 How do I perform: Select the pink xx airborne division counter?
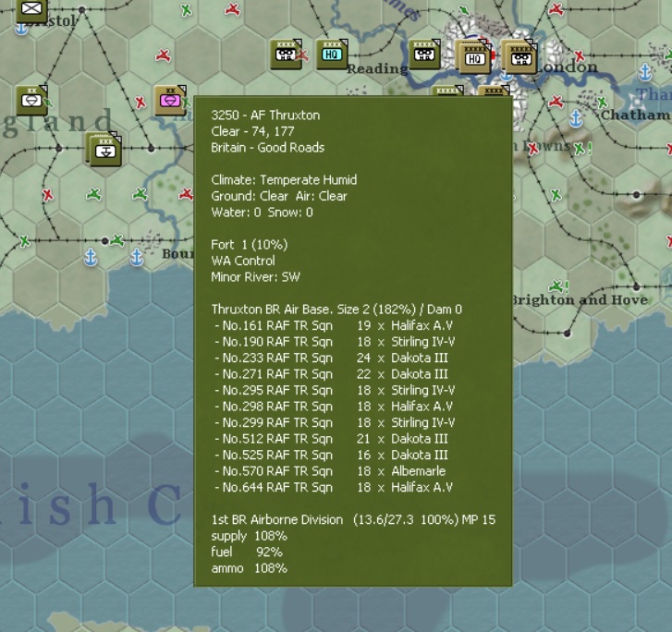pos(170,101)
